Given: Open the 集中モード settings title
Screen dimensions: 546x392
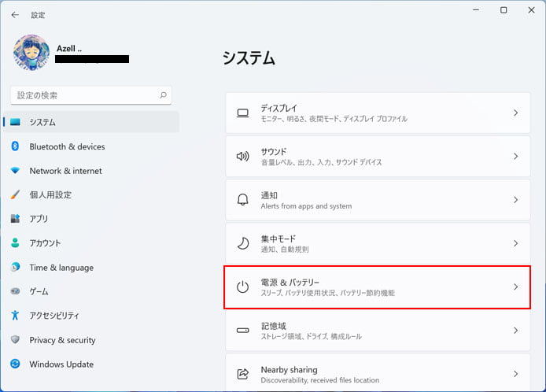Looking at the screenshot, I should pos(279,239).
